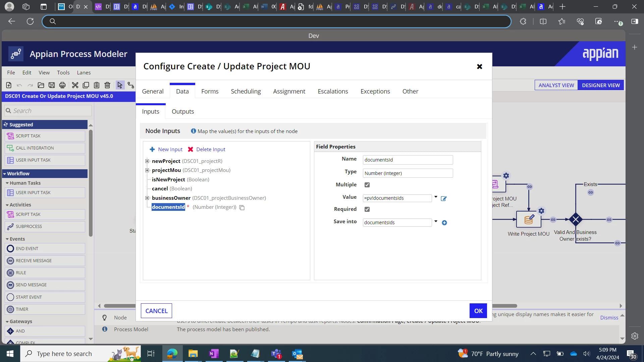Screen dimensions: 644x362
Task: Select the isNewProject input row
Action: tap(180, 180)
